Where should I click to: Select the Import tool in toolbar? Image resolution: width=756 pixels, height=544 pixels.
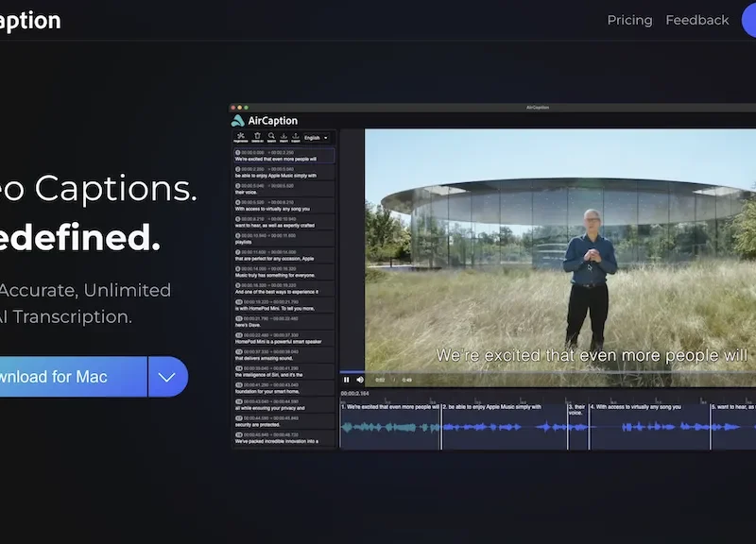click(x=283, y=137)
